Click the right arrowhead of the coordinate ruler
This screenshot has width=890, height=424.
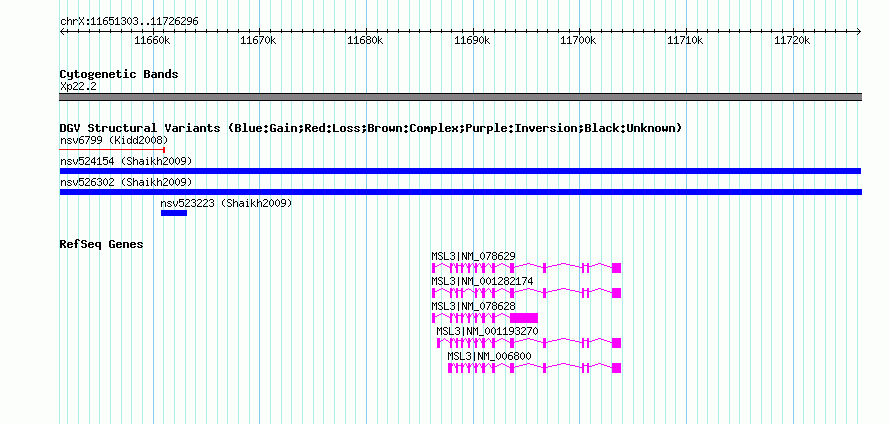pyautogui.click(x=859, y=31)
